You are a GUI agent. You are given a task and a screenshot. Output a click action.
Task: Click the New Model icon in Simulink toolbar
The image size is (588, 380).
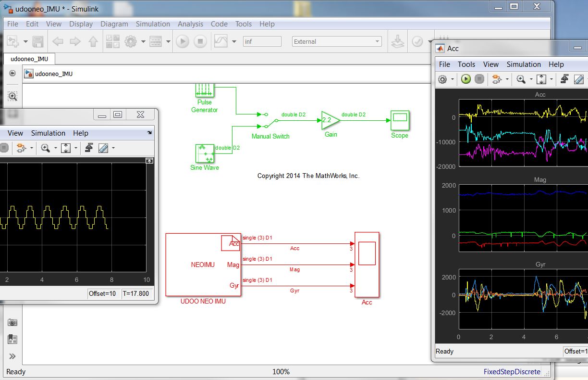click(13, 41)
